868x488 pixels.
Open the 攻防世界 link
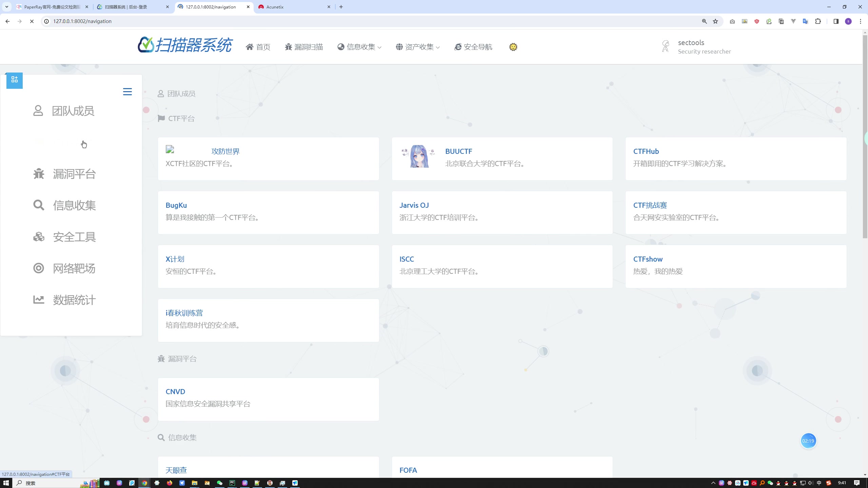pyautogui.click(x=225, y=151)
